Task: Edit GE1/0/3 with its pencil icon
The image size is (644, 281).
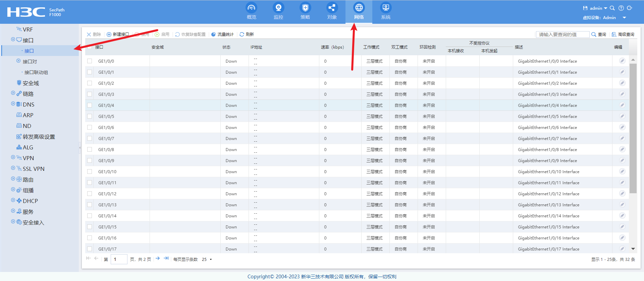Action: point(622,94)
